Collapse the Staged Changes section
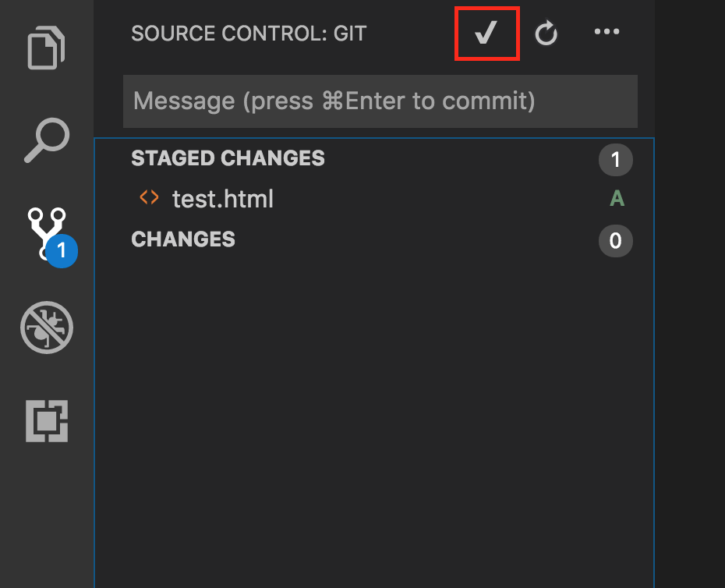The height and width of the screenshot is (588, 725). (x=228, y=158)
